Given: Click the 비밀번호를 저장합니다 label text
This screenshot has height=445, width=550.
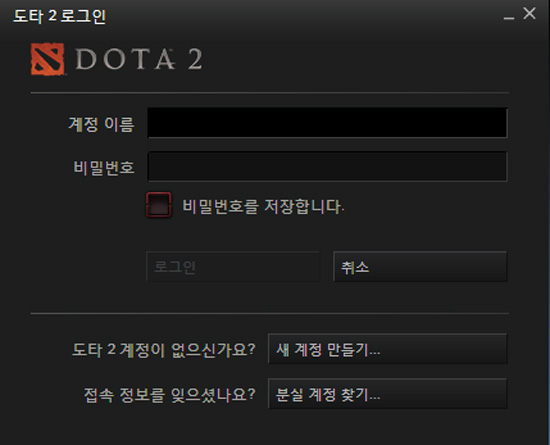Looking at the screenshot, I should pos(263,206).
